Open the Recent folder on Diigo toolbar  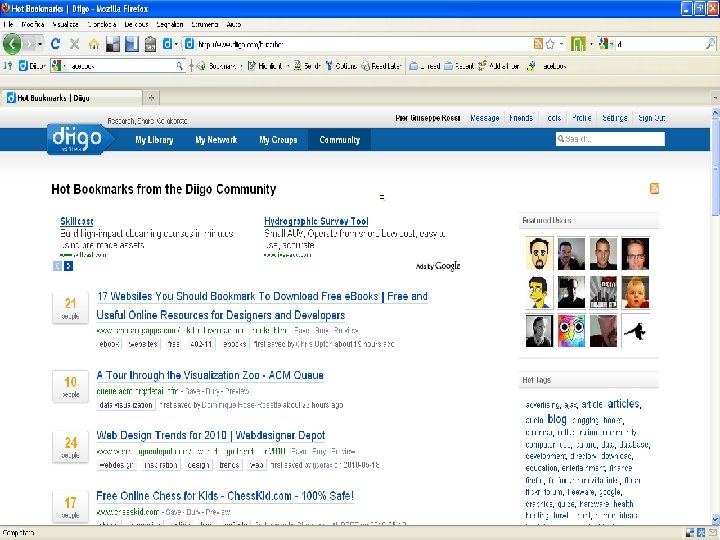pyautogui.click(x=459, y=66)
